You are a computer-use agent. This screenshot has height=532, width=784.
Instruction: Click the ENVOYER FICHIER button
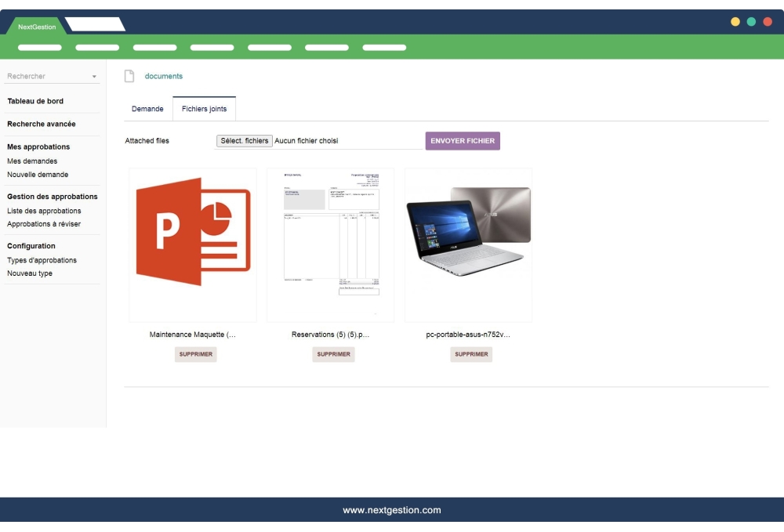click(x=463, y=140)
